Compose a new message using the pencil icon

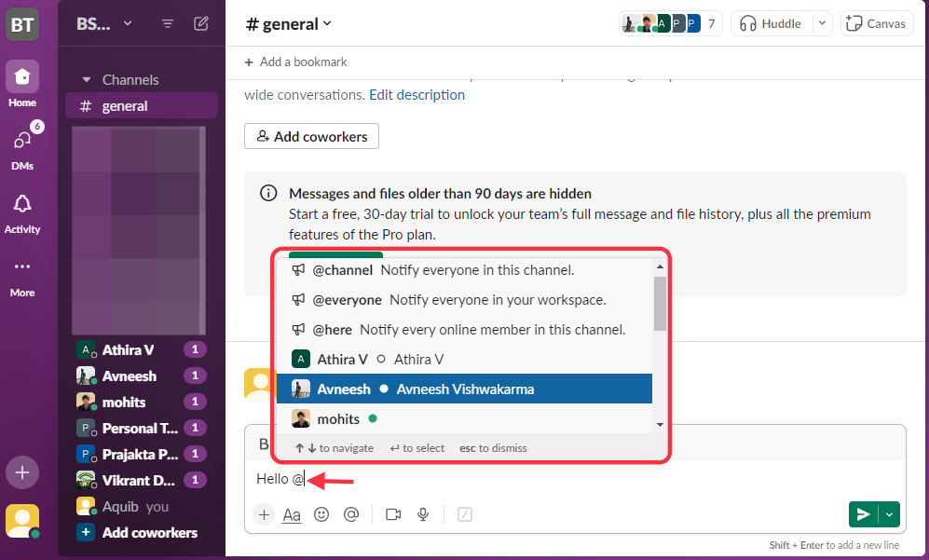point(200,23)
